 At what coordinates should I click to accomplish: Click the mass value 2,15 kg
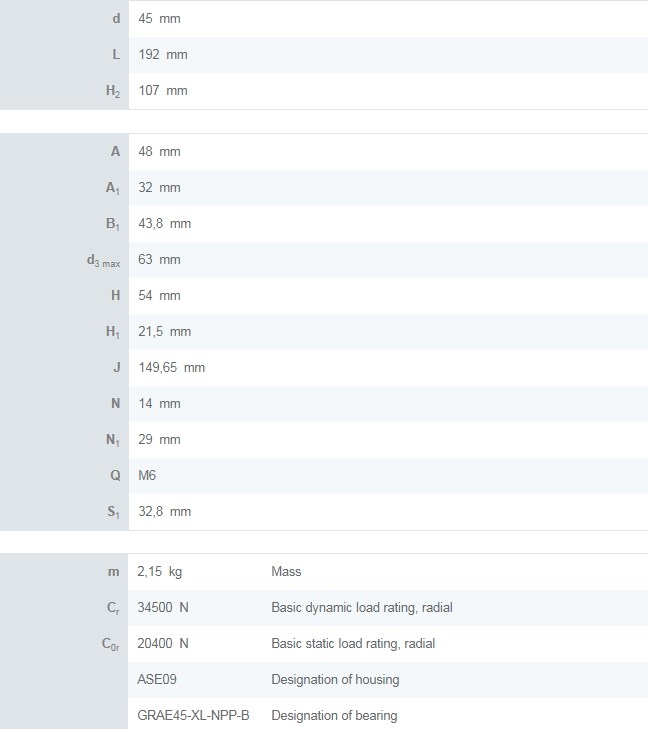[x=160, y=572]
